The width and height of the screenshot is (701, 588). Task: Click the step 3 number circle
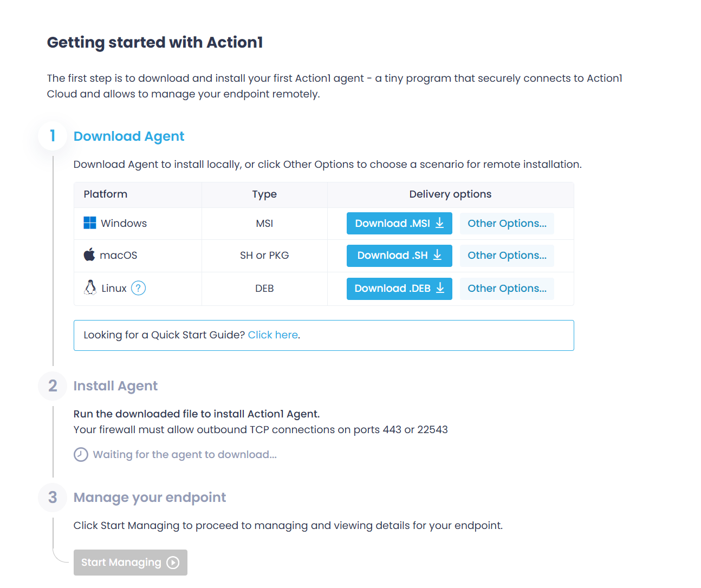pos(53,498)
